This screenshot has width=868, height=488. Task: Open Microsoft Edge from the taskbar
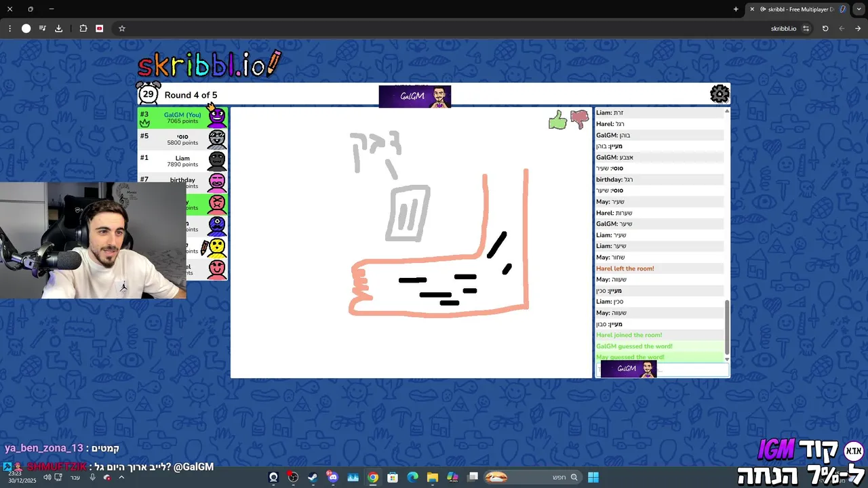(x=412, y=477)
